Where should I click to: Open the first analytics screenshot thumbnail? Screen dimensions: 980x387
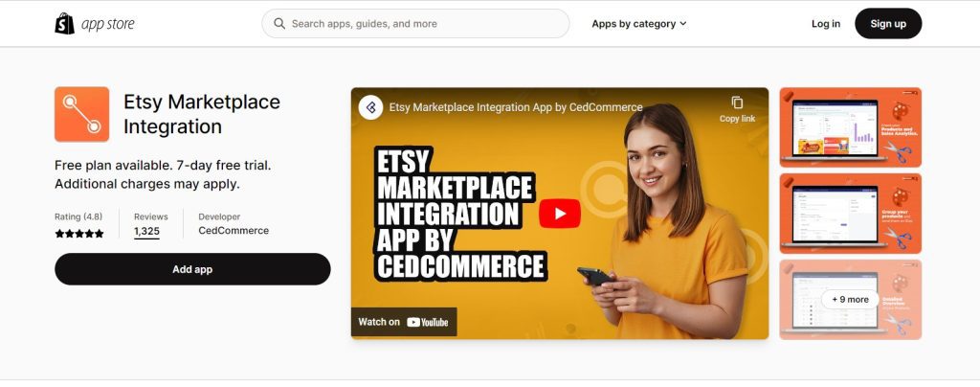[850, 127]
